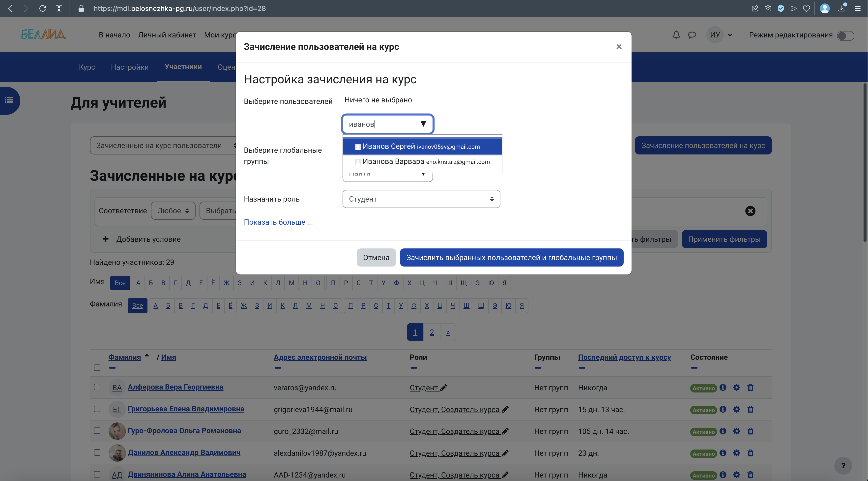Open the Назначить роль Студент dropdown
This screenshot has width=868, height=481.
[x=421, y=199]
